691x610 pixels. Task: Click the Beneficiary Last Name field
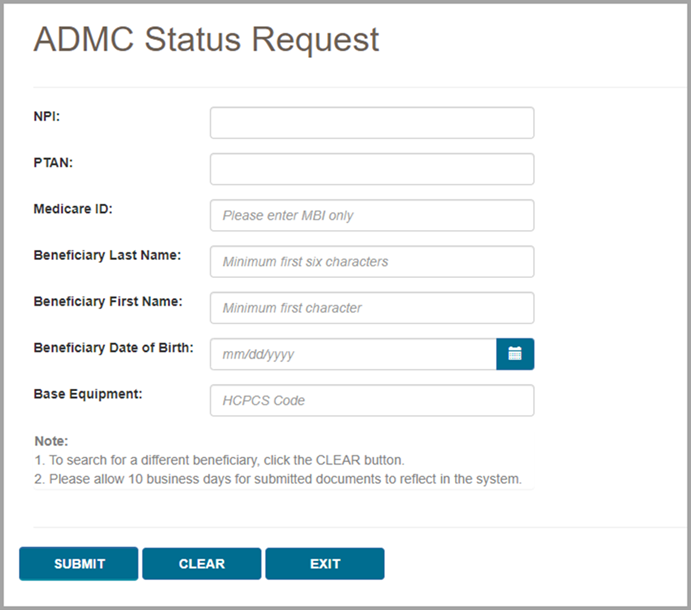371,262
